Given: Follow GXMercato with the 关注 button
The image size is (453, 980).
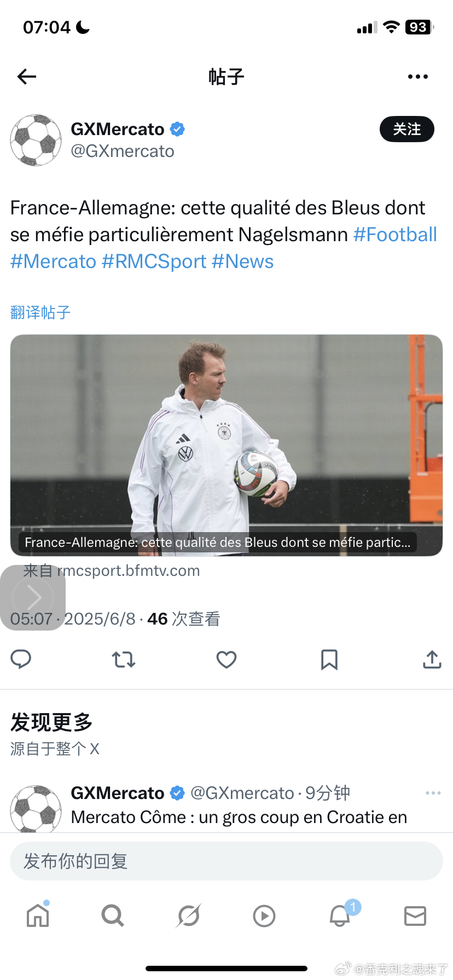Looking at the screenshot, I should point(407,129).
